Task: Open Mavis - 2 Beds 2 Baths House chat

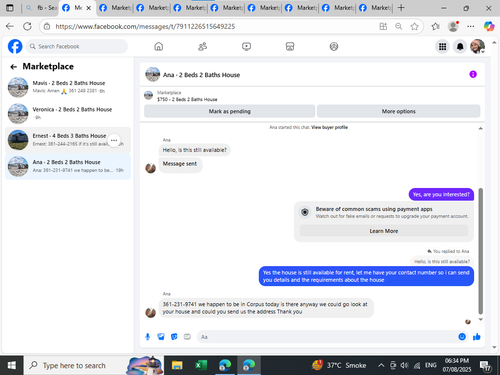Action: [x=68, y=87]
